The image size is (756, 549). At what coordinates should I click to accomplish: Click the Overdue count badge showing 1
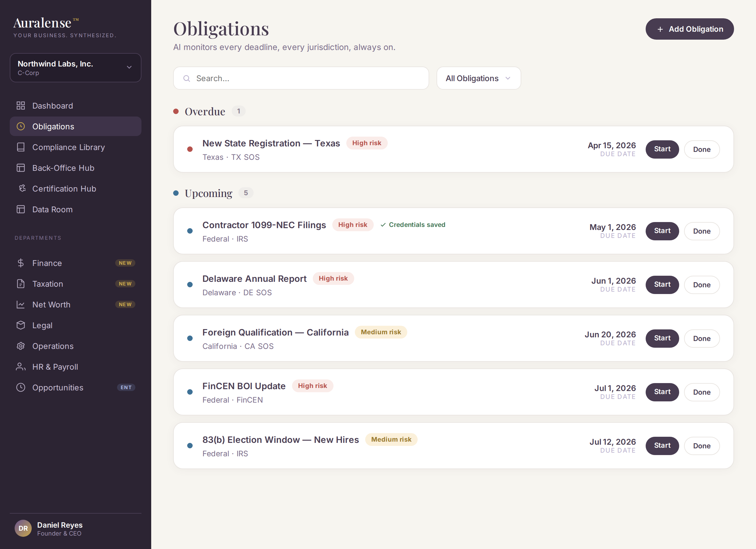[x=239, y=111]
